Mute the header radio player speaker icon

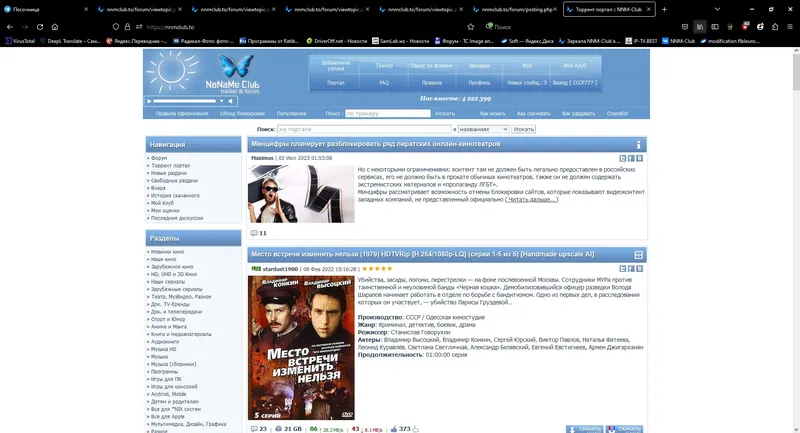tap(231, 101)
